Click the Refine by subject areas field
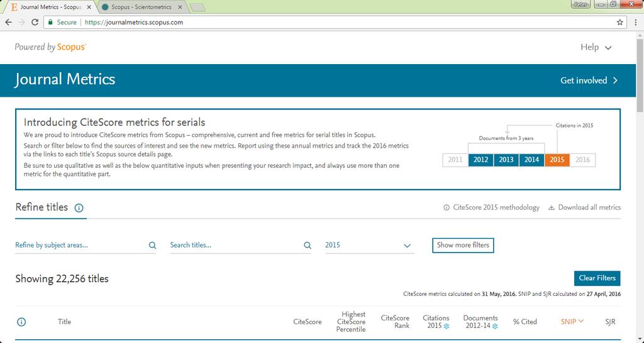Image resolution: width=644 pixels, height=343 pixels. tap(86, 245)
